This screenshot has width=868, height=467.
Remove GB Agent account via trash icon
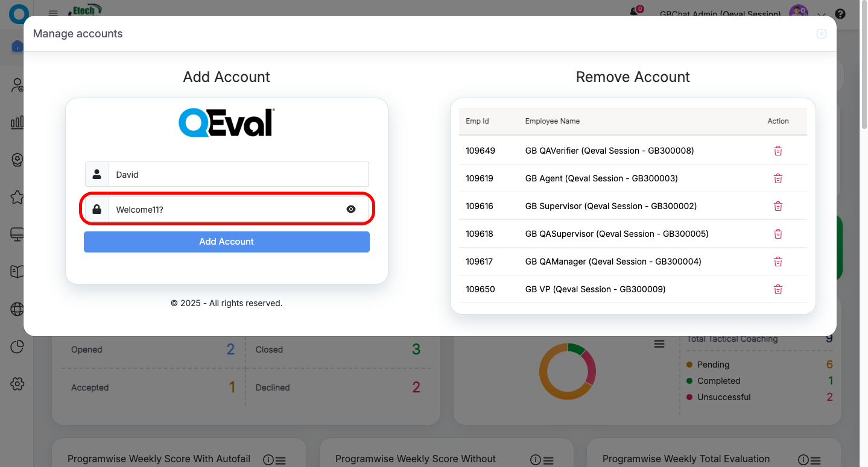pyautogui.click(x=778, y=178)
